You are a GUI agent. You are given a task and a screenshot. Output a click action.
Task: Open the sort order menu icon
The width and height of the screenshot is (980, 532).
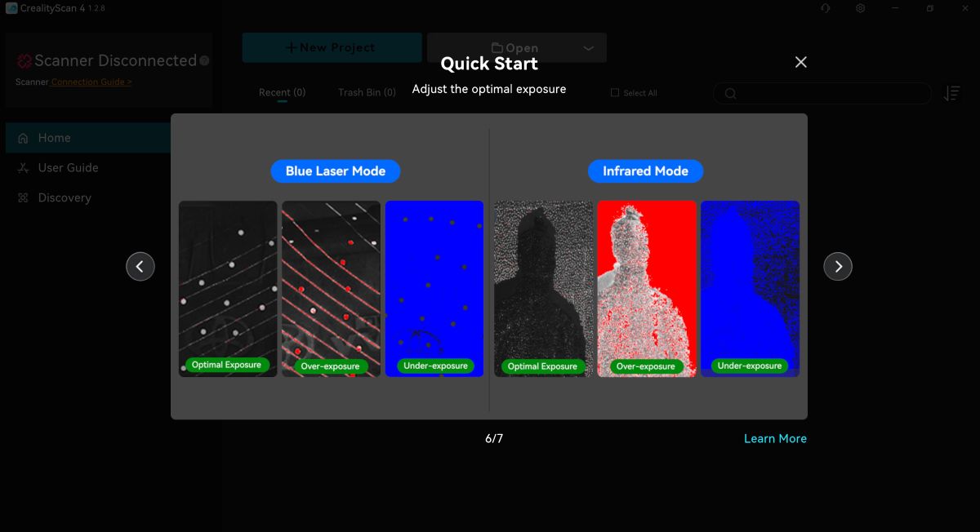(951, 94)
